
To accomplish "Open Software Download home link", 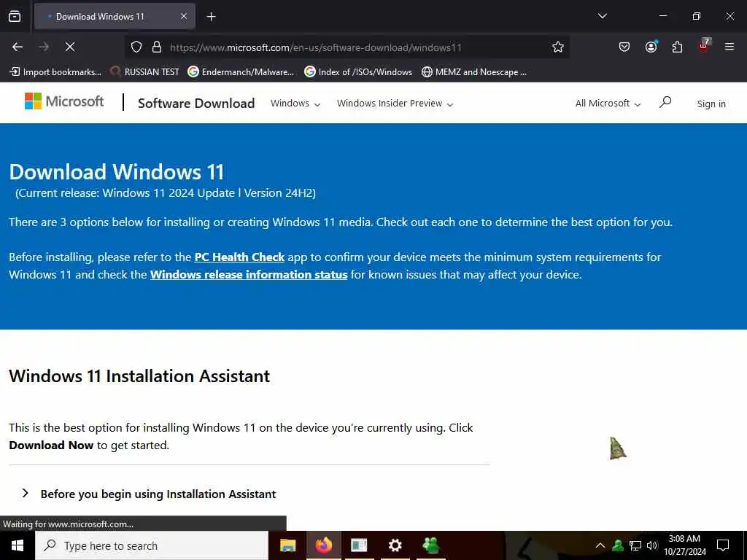I will 196,104.
